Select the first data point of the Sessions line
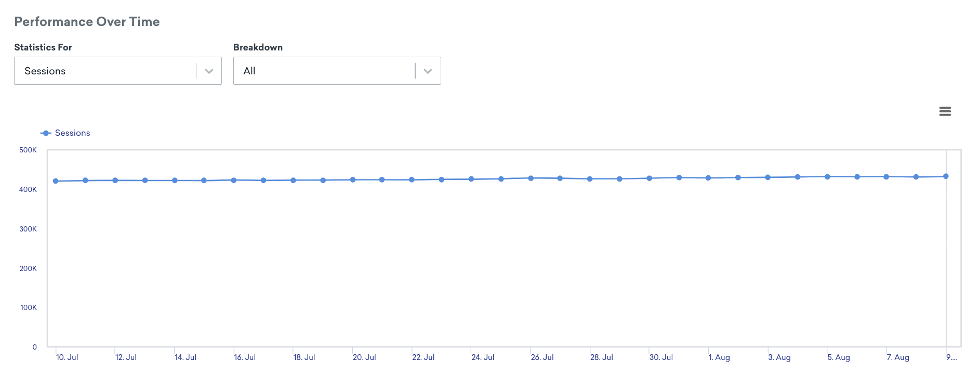 [56, 181]
